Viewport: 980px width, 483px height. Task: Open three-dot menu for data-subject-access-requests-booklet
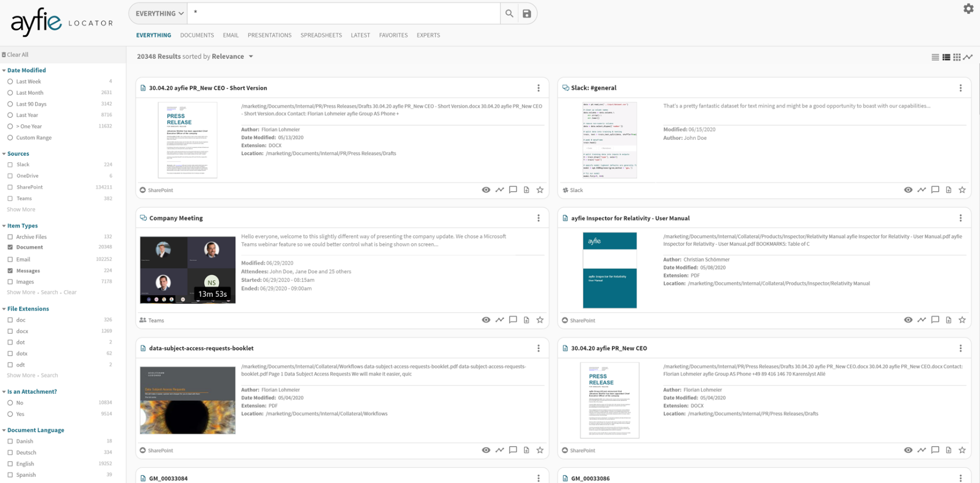coord(539,349)
